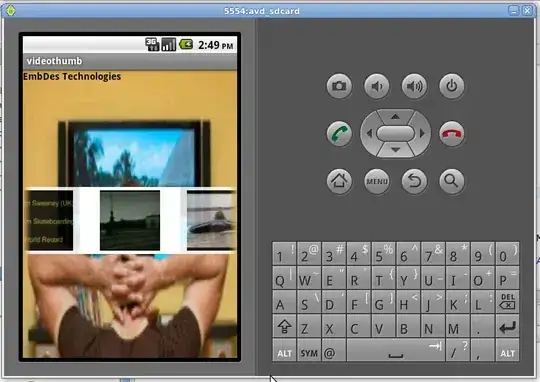Click the D-pad up arrow

pyautogui.click(x=395, y=117)
